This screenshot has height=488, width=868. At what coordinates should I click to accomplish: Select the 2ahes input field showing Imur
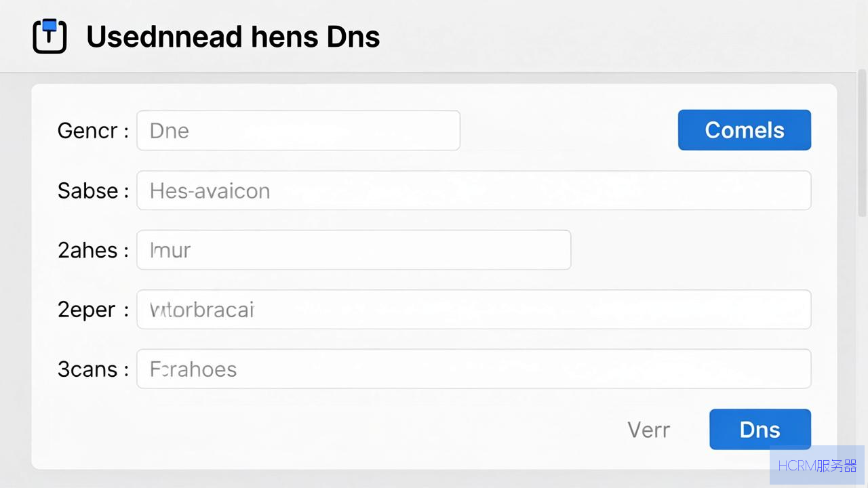pos(354,250)
